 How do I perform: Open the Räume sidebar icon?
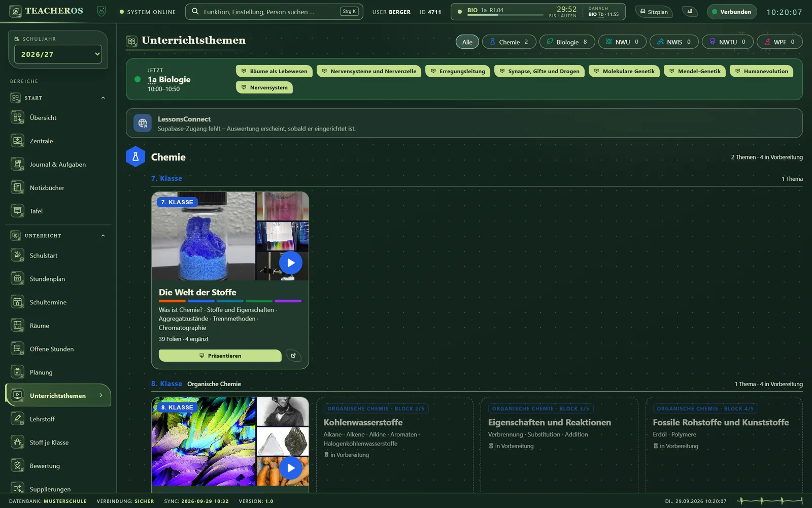tap(17, 326)
